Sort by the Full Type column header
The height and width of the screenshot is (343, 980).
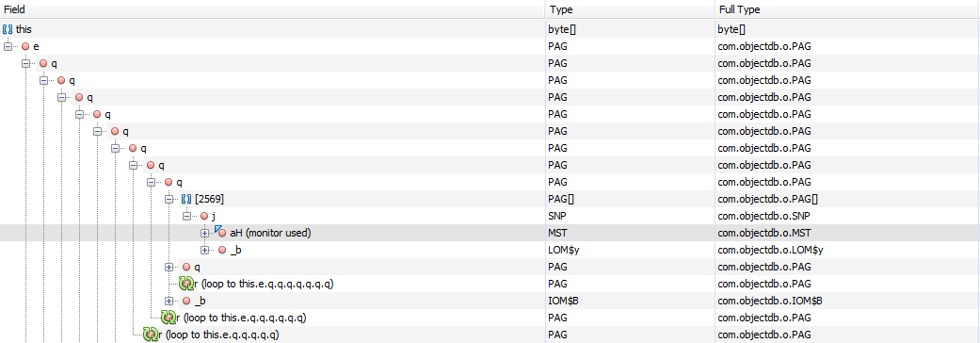pyautogui.click(x=847, y=10)
